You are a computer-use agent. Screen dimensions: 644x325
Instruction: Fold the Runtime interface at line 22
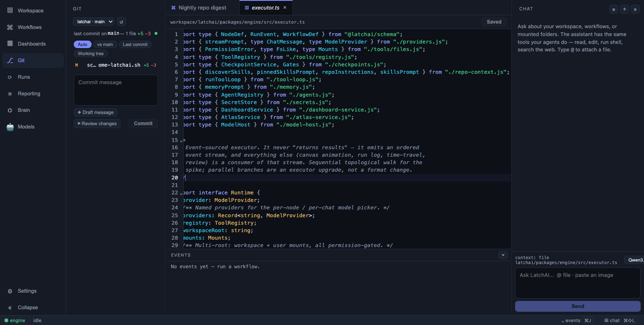(x=181, y=193)
